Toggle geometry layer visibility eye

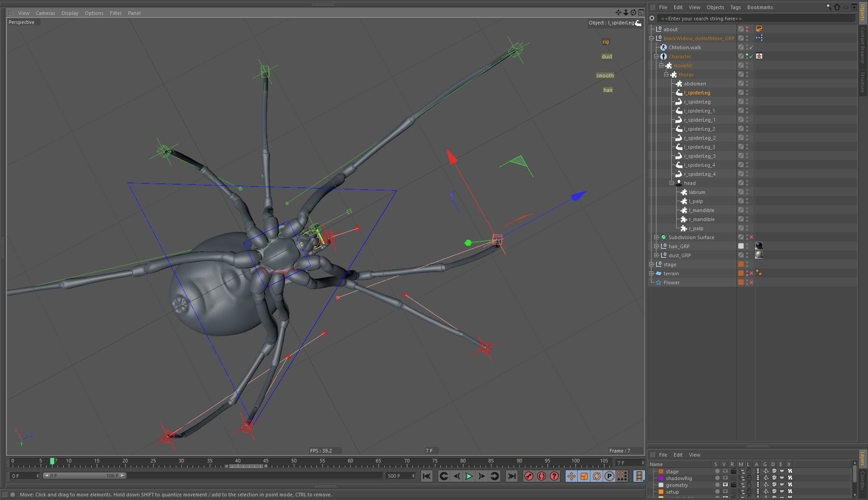pos(725,485)
